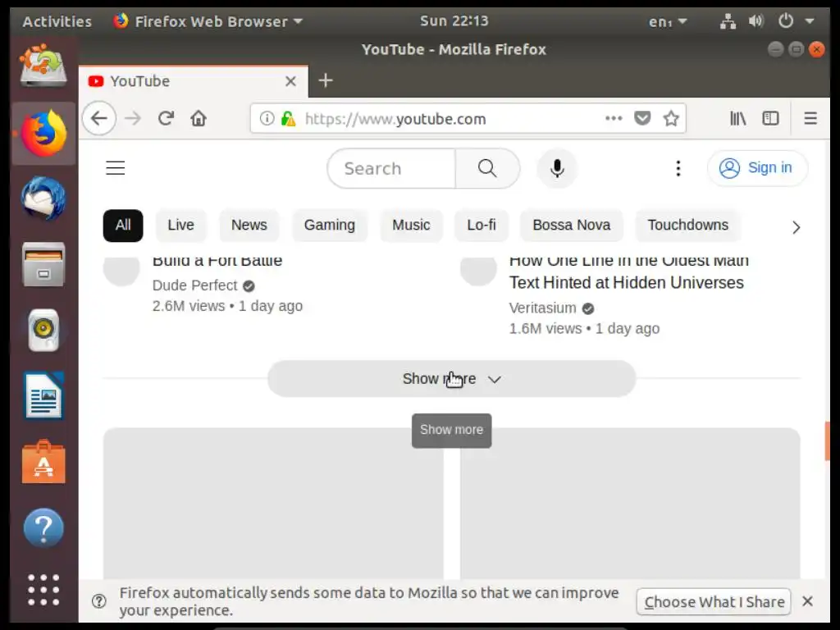Open page actions three-dot menu

pyautogui.click(x=614, y=118)
